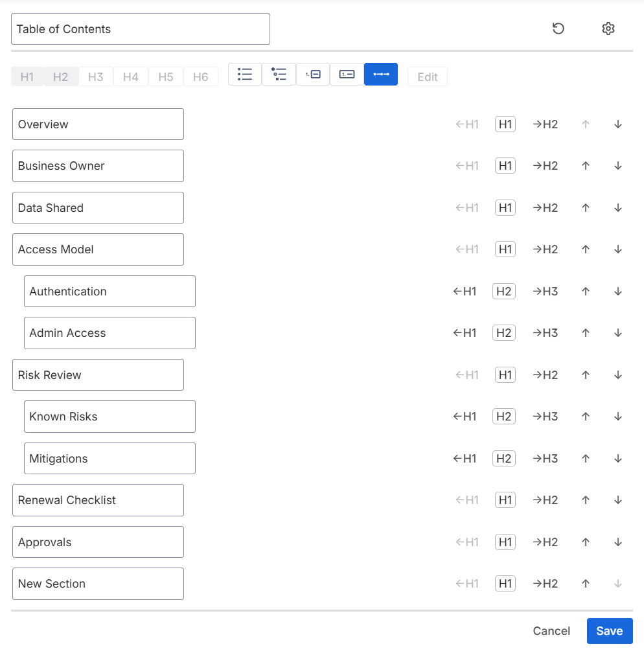Move Data Shared row down

pos(618,207)
